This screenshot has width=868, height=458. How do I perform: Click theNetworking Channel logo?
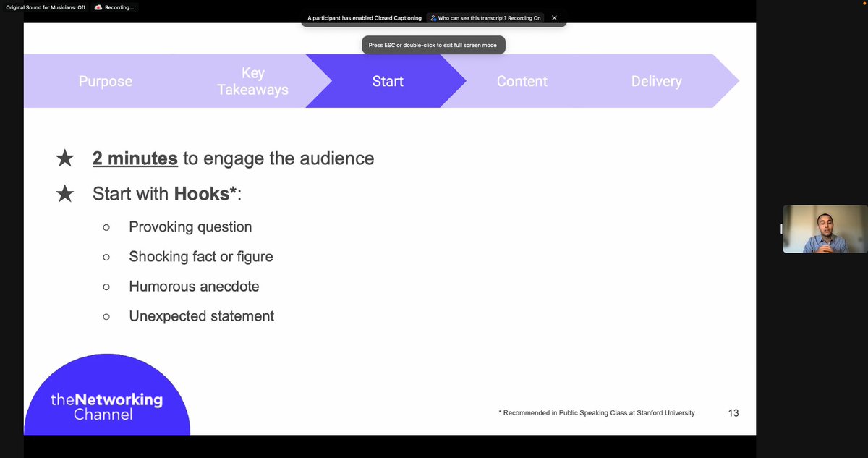[107, 395]
